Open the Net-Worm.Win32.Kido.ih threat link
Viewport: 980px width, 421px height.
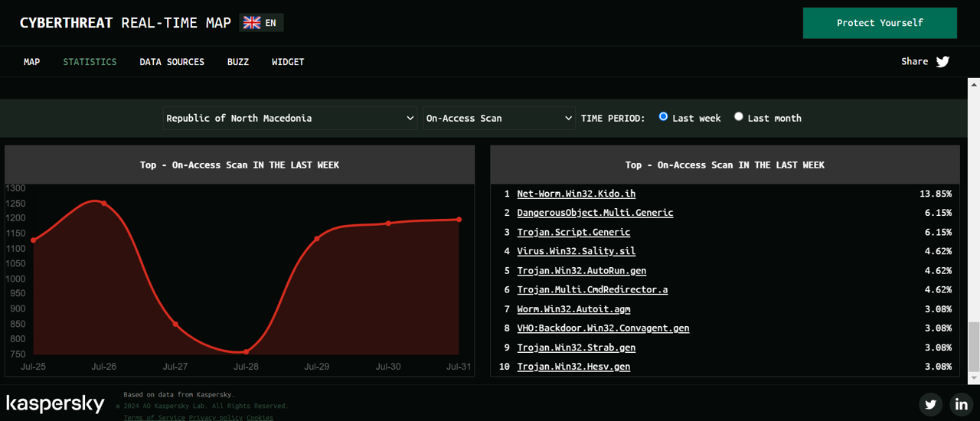click(x=576, y=194)
